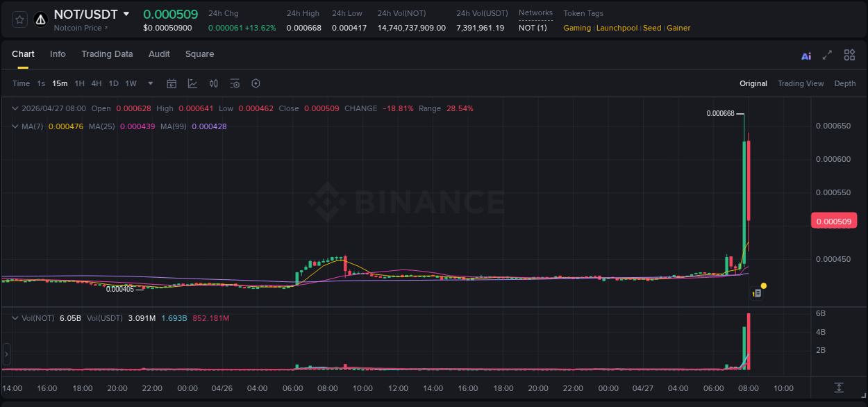Collapse the Vol(NOT) indicator row chevron
868x407 pixels.
[15, 318]
